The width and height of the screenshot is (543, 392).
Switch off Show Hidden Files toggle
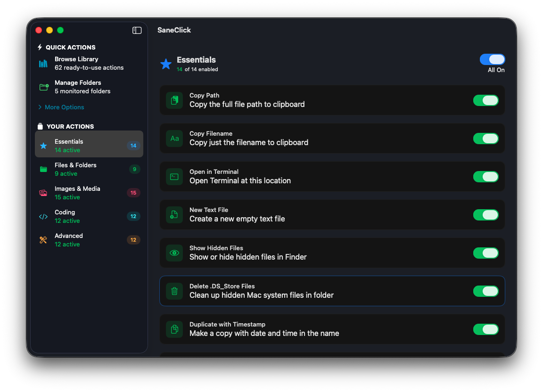click(485, 253)
